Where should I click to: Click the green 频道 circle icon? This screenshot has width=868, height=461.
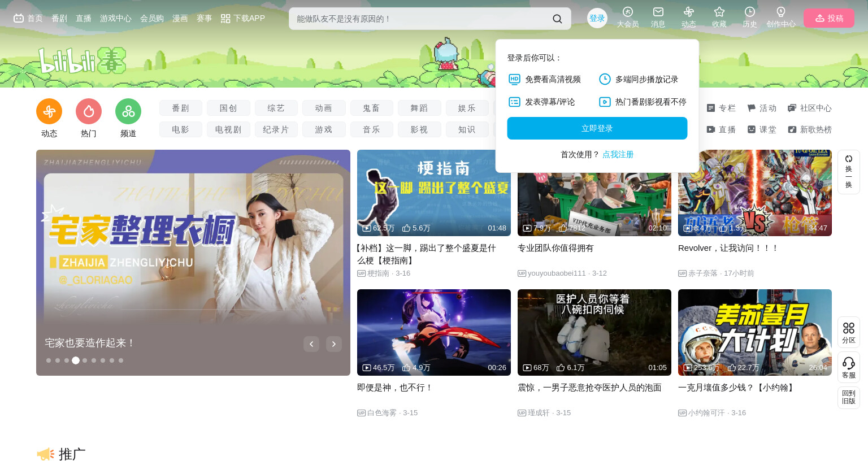click(128, 111)
